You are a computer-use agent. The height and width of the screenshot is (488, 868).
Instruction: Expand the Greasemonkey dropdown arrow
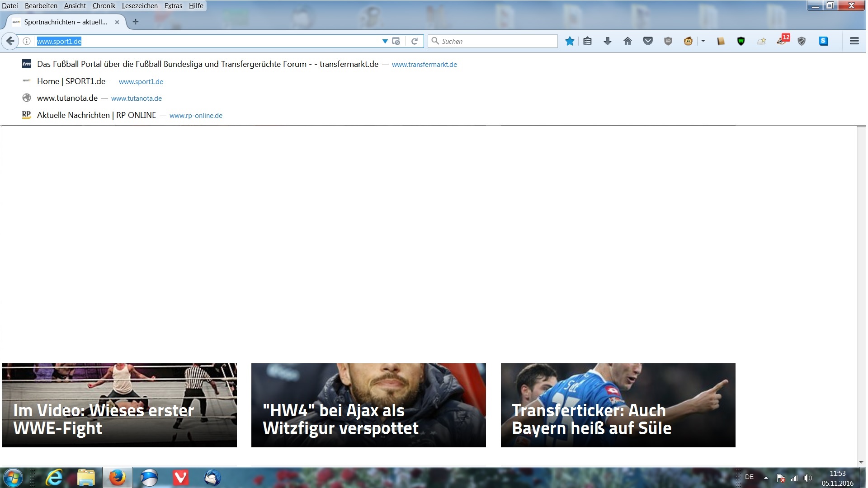(703, 41)
